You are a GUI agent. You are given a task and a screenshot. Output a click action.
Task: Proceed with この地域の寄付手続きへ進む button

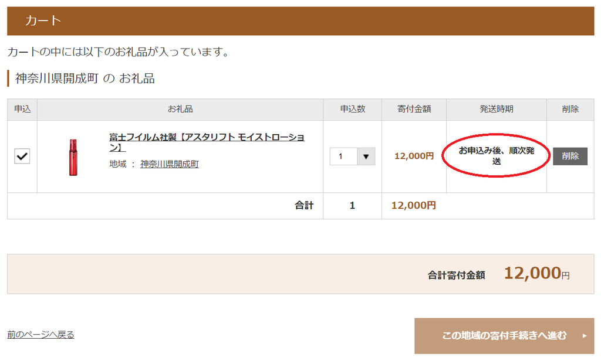(504, 336)
